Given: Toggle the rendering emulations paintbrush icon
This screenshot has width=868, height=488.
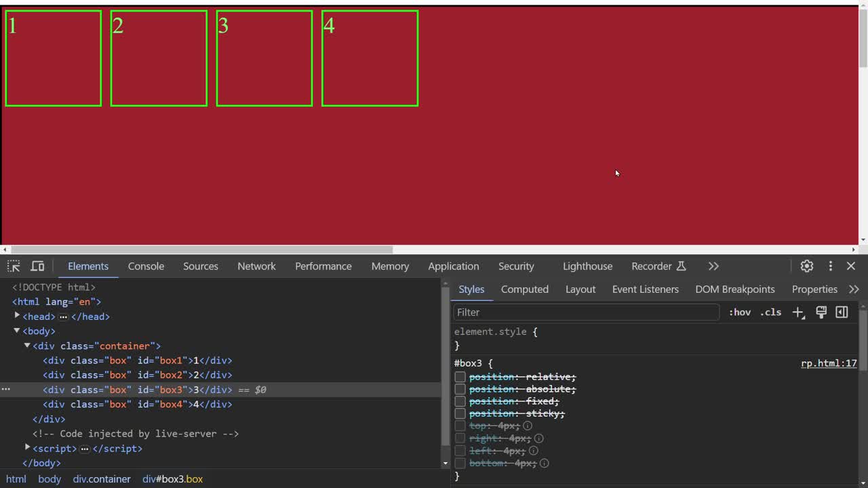Looking at the screenshot, I should point(821,312).
